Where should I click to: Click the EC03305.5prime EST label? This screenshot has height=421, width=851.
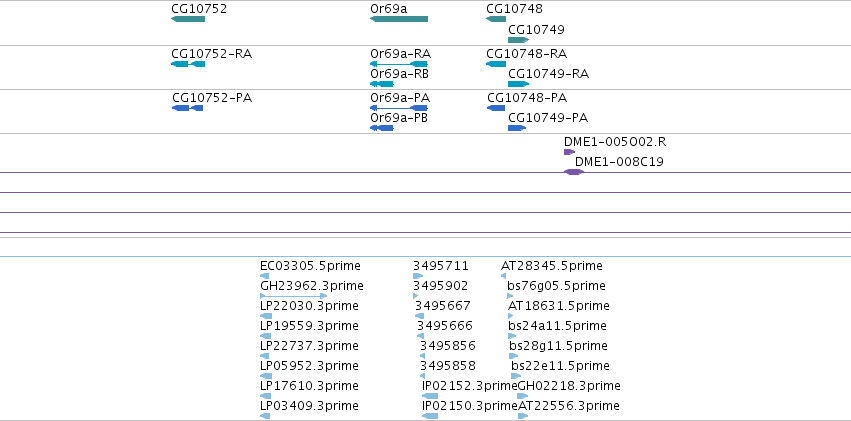coord(310,266)
